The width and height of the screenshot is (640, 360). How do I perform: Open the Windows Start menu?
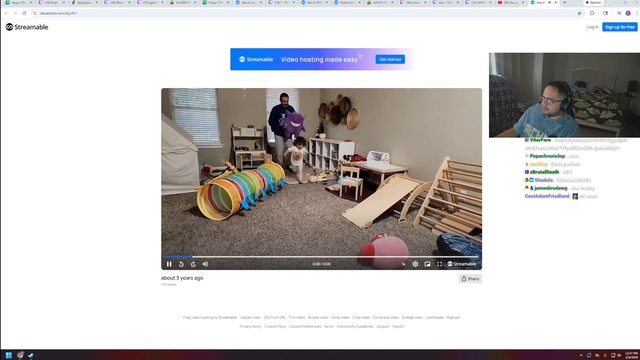9,355
